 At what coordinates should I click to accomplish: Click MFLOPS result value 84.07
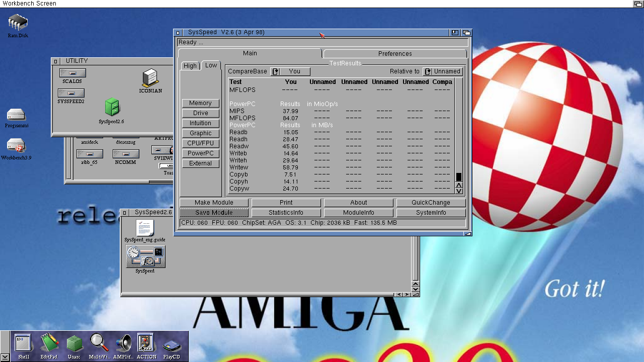[x=290, y=118]
